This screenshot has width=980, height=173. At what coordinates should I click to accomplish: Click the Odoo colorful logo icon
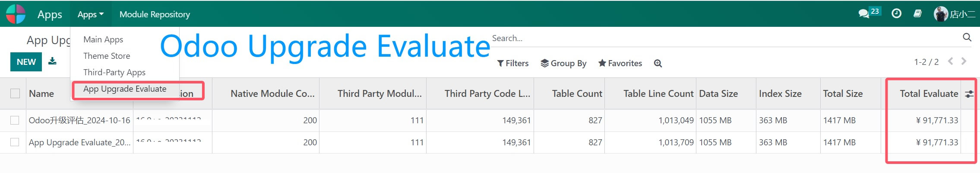coord(16,14)
